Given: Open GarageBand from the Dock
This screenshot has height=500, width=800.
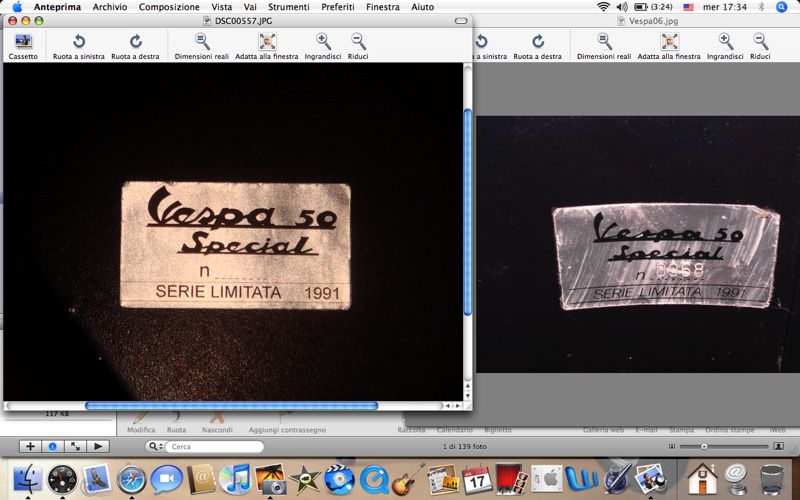Looking at the screenshot, I should click(408, 479).
